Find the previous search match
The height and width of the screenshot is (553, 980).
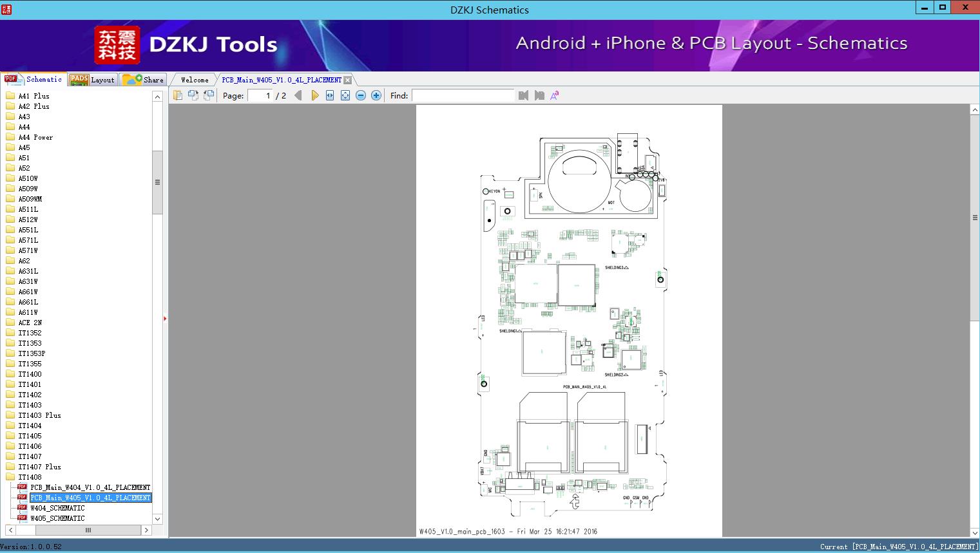[x=523, y=95]
